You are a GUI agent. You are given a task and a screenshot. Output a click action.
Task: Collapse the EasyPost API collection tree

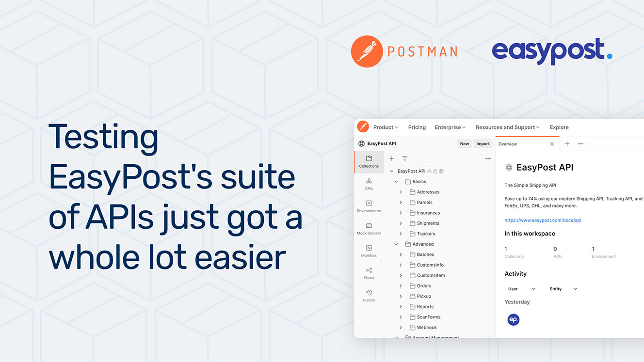[392, 171]
